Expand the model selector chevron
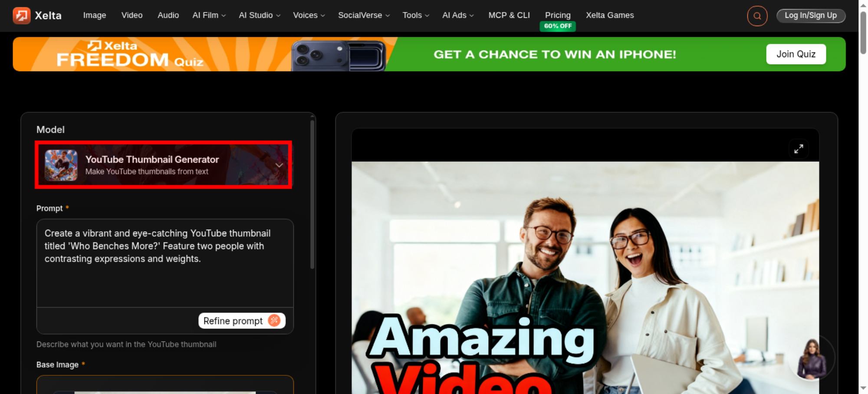The image size is (868, 394). (279, 165)
